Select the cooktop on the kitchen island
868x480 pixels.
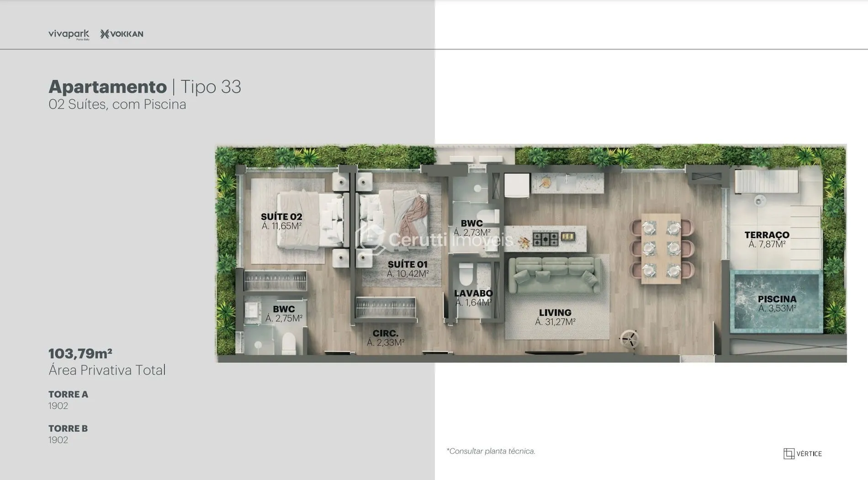545,238
